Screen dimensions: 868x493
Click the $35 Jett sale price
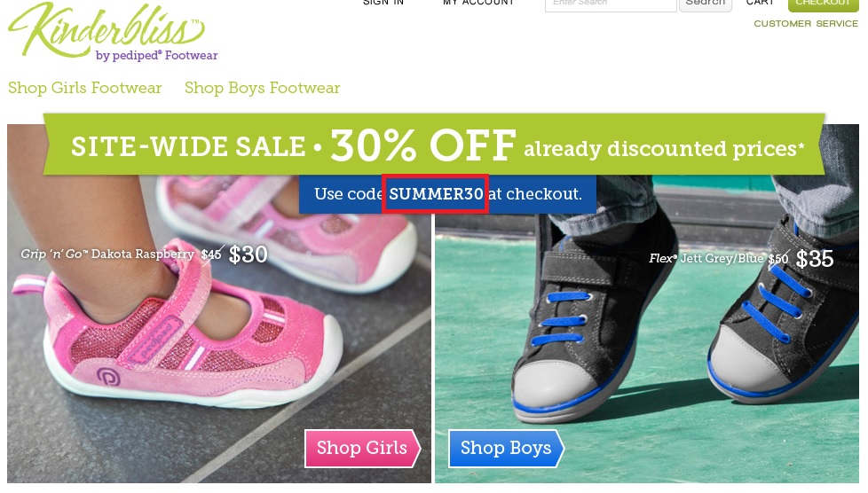(x=814, y=258)
